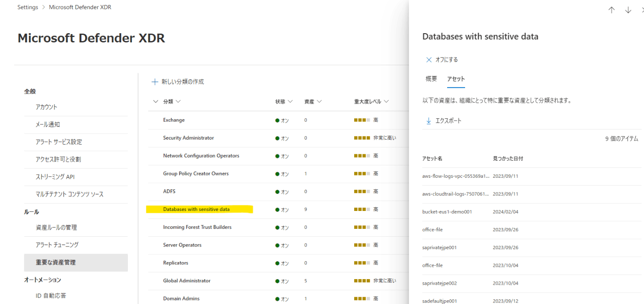Click the Settings breadcrumb link
This screenshot has width=644, height=304.
coord(28,7)
